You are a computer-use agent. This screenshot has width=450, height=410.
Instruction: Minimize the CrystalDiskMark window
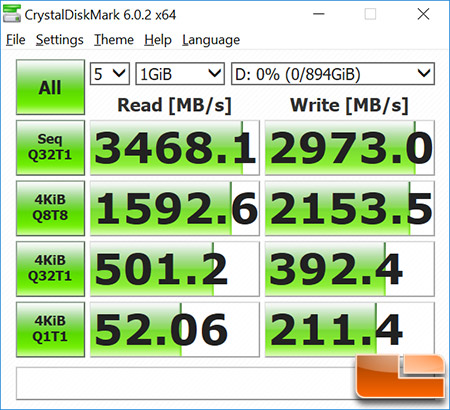tap(319, 14)
